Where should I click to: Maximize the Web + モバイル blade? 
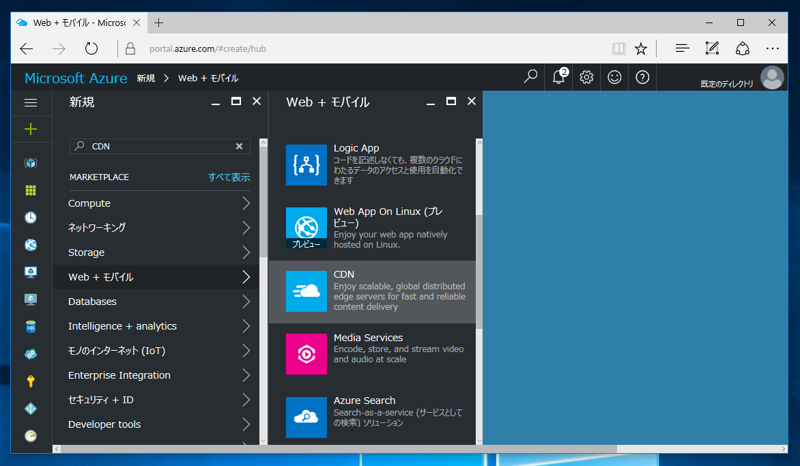coord(451,102)
